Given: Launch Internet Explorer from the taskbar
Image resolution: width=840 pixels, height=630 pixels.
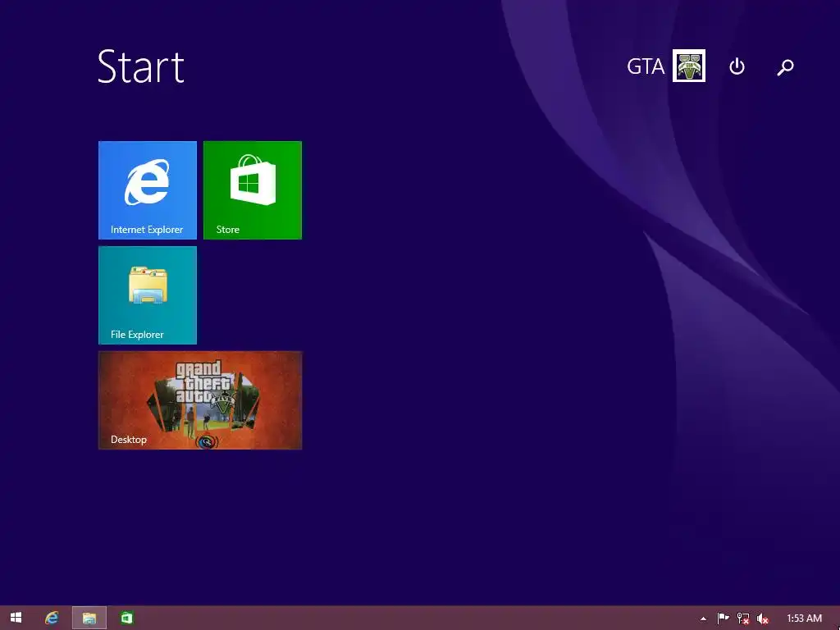Looking at the screenshot, I should (x=52, y=618).
